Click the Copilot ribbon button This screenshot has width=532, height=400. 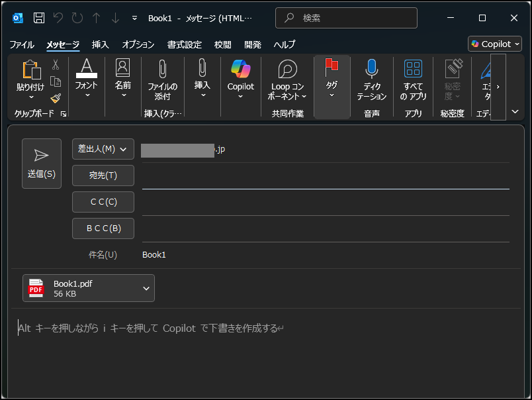pos(241,79)
